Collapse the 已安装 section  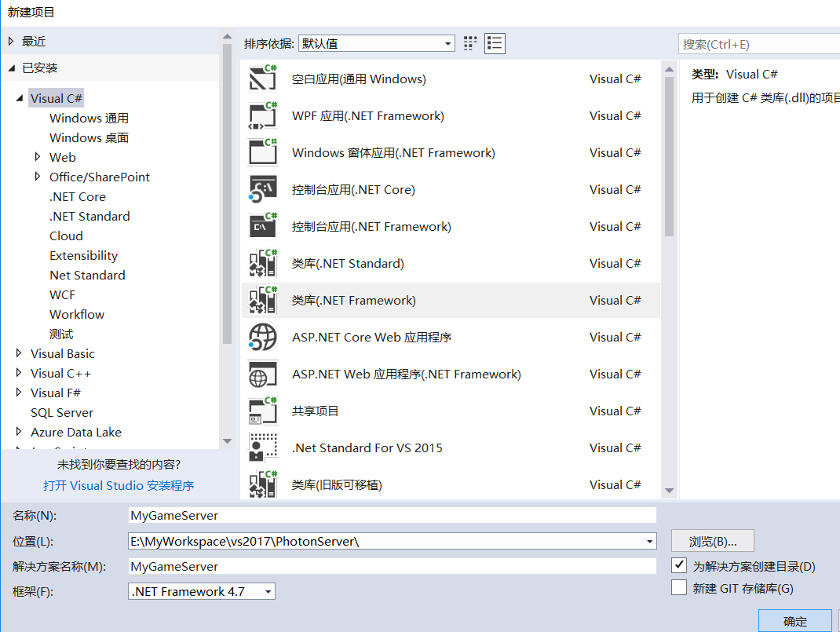(11, 68)
